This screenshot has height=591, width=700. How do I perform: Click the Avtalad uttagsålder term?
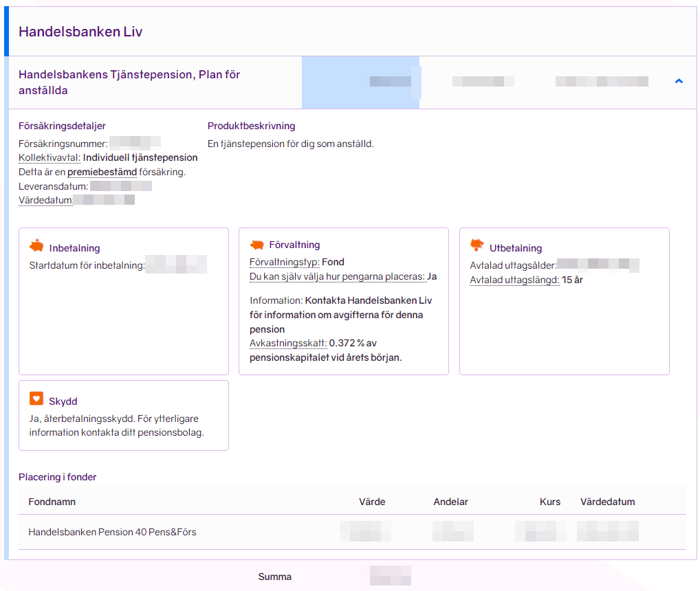pos(512,265)
